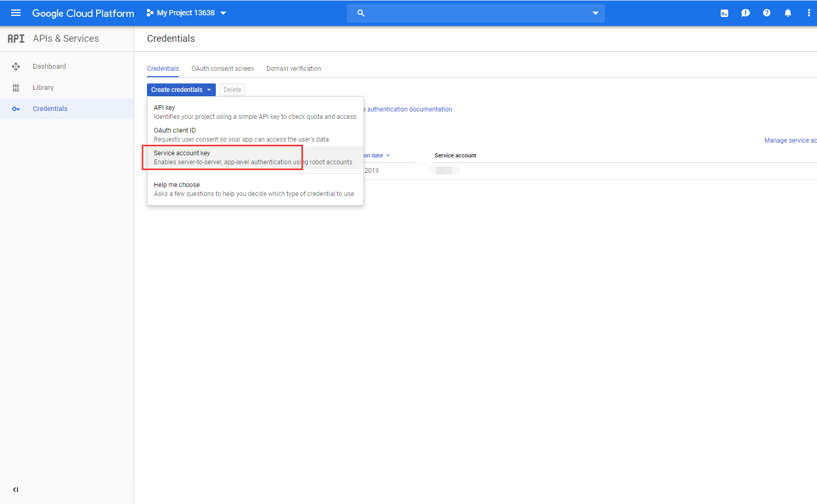Open the hamburger navigation menu
Viewport: 817px width, 504px height.
click(16, 13)
